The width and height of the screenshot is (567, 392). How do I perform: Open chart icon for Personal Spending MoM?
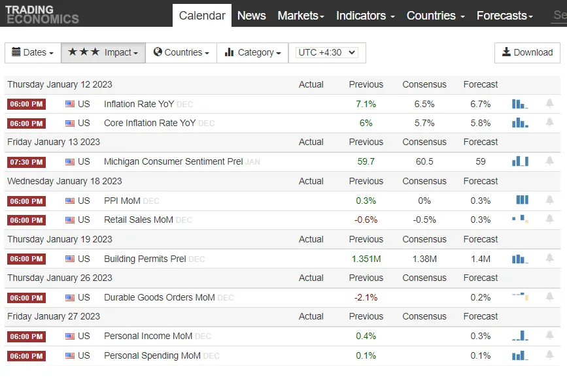pos(520,355)
